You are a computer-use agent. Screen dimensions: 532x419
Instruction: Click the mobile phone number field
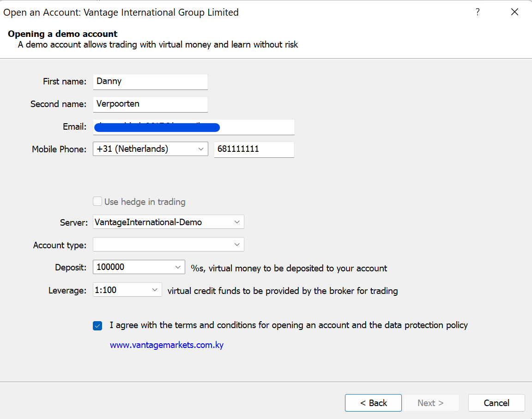254,149
